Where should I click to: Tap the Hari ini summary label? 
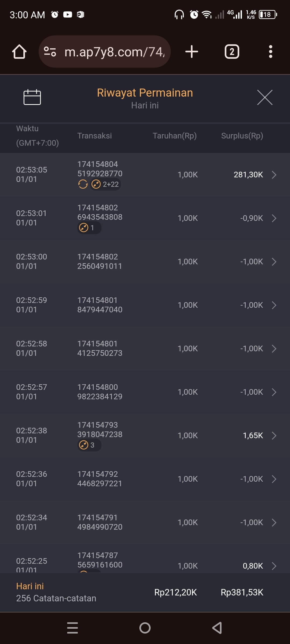click(x=30, y=586)
